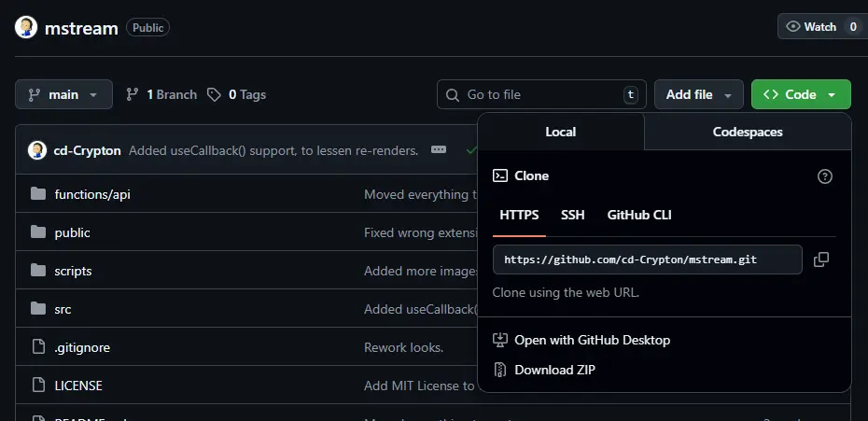Select the SSH clone tab
The height and width of the screenshot is (421, 868).
(572, 215)
